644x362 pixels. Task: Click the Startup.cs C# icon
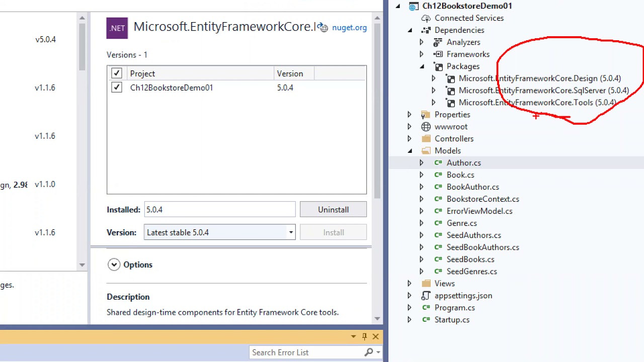tap(426, 320)
